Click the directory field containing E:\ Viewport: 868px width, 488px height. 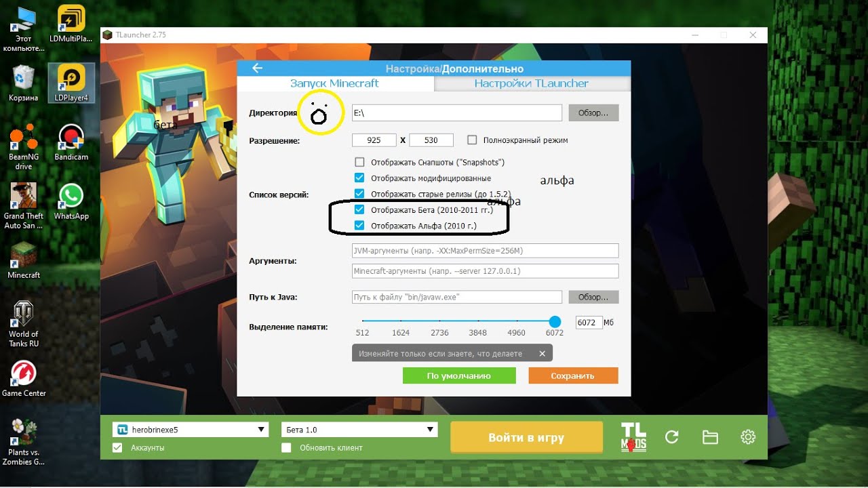point(457,113)
